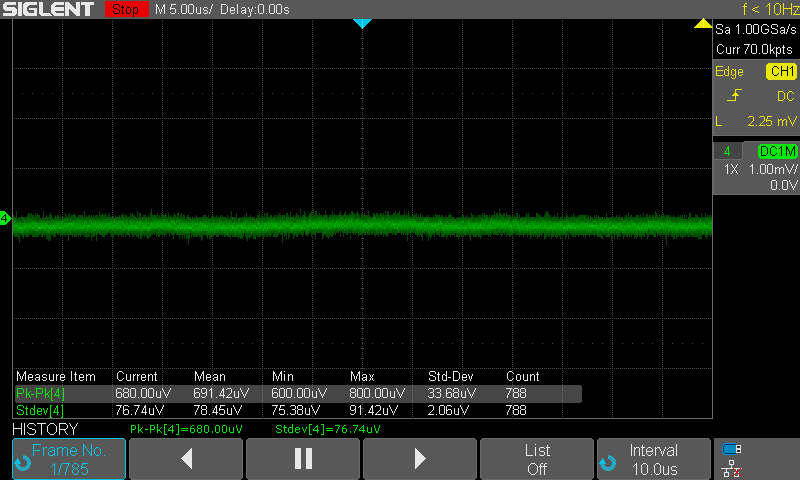Step to the previous history frame
Viewport: 800px width, 480px height.
click(x=186, y=459)
